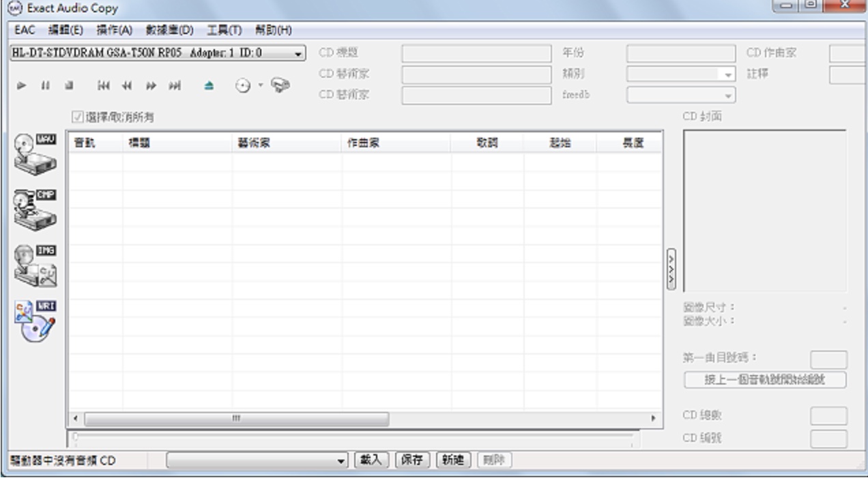Screen dimensions: 868x480
Task: Click the Play button
Action: point(22,86)
